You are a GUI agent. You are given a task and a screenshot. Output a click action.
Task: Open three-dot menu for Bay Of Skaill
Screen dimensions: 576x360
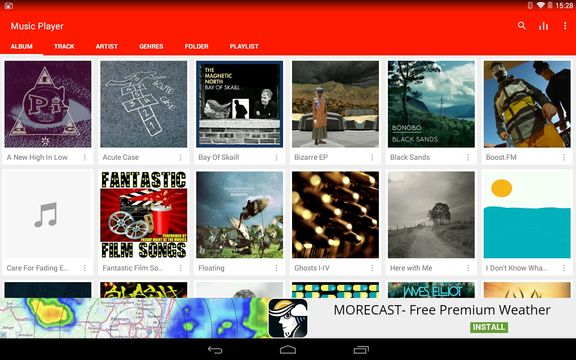click(276, 157)
